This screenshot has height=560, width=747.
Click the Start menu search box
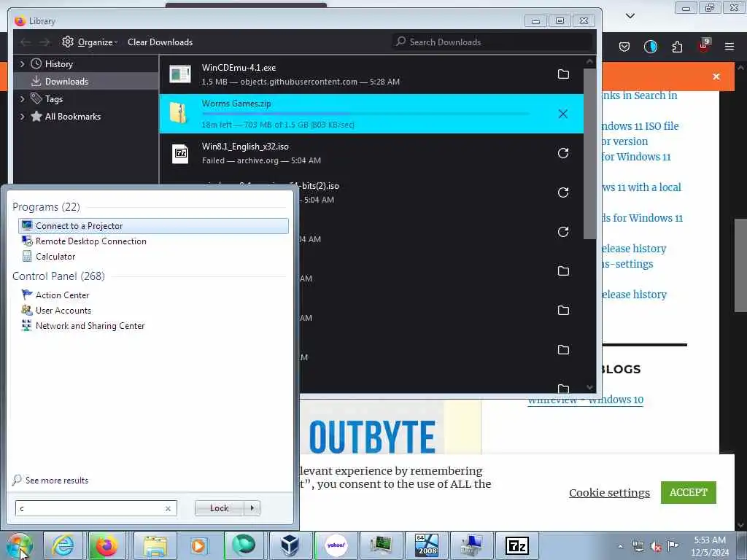pos(96,508)
